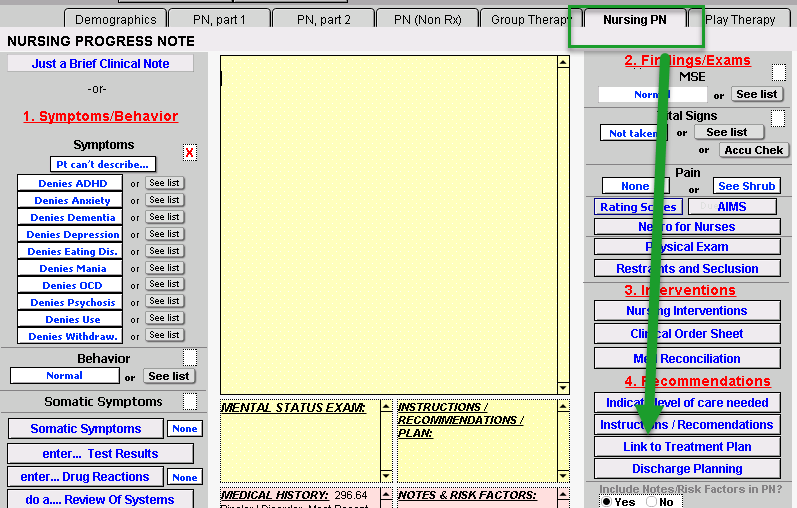Open See list next to Denies ADHD
Screen dimensions: 797x508
click(x=164, y=183)
